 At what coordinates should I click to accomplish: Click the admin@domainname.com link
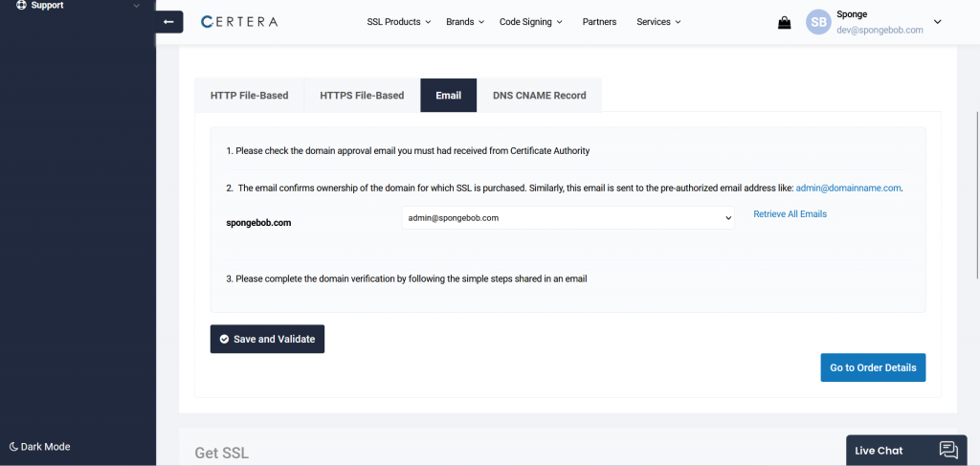(x=849, y=188)
